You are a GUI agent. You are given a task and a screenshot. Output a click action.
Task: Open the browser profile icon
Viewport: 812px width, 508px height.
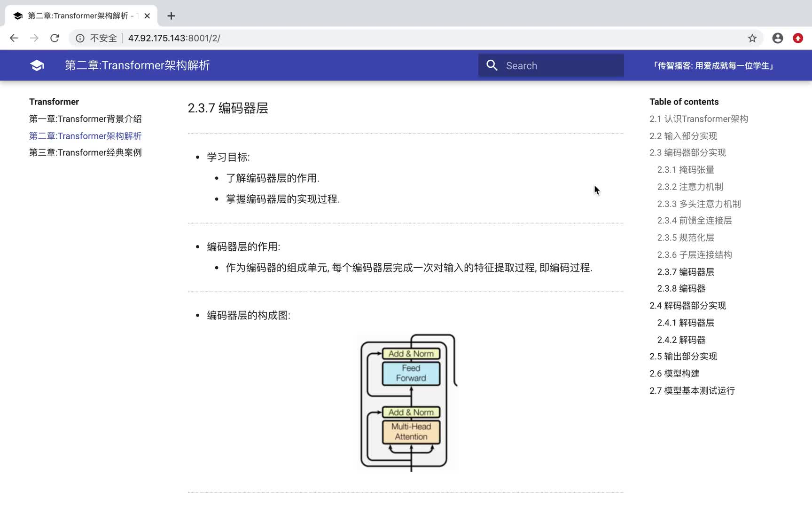tap(778, 38)
